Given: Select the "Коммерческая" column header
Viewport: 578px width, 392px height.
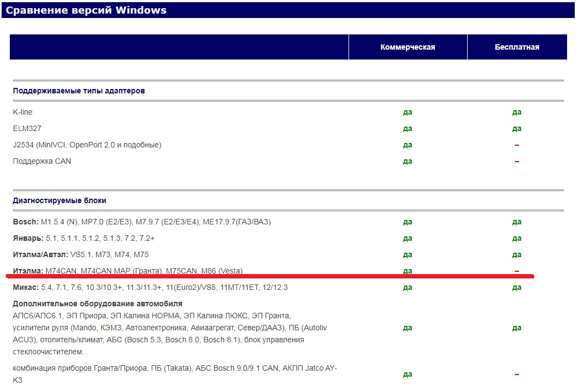Looking at the screenshot, I should point(408,47).
